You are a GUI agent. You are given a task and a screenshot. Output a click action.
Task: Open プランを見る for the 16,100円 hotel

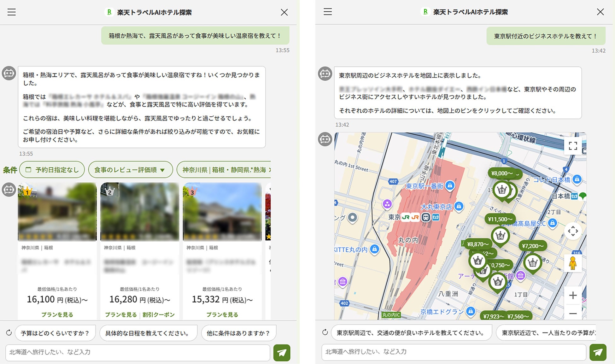(x=57, y=314)
